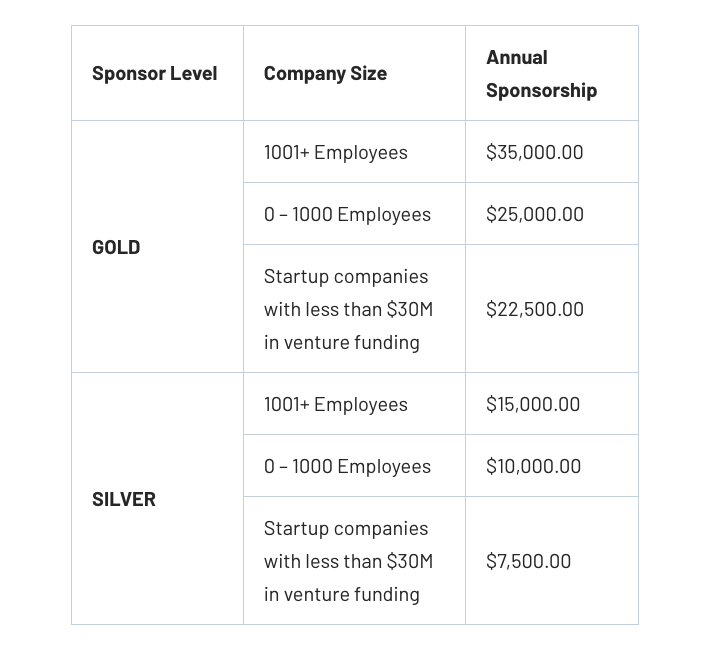Click 'in venture funding' text in Silver section

342,594
